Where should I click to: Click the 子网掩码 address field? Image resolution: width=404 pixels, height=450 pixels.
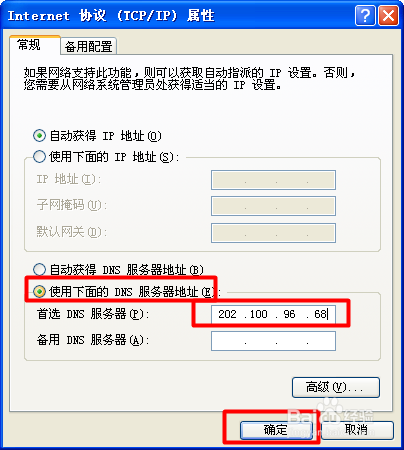(x=273, y=206)
